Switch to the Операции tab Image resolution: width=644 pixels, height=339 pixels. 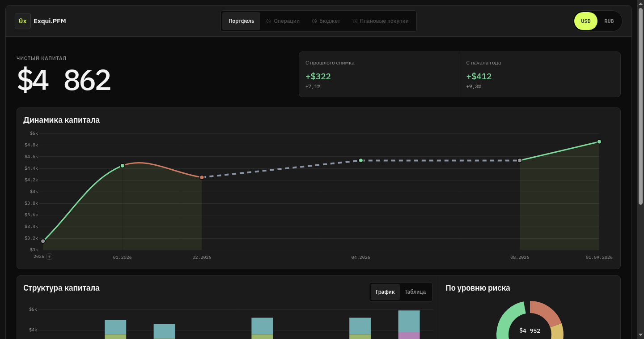tap(283, 21)
